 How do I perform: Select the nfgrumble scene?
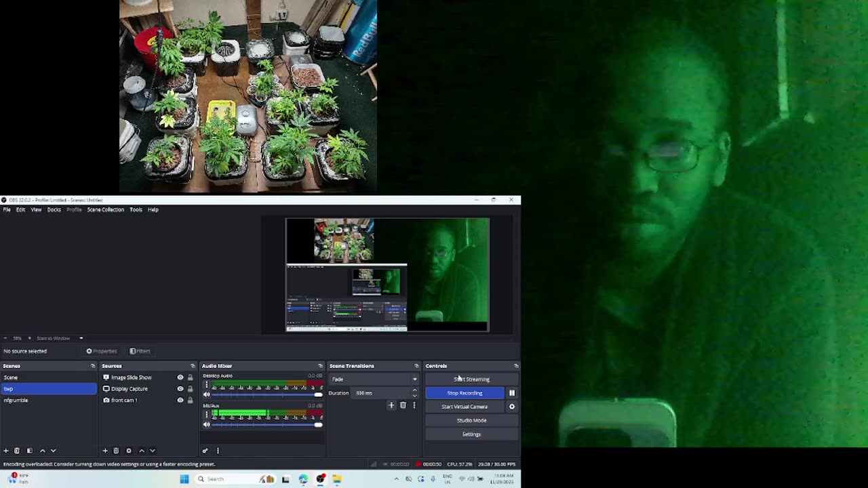49,401
